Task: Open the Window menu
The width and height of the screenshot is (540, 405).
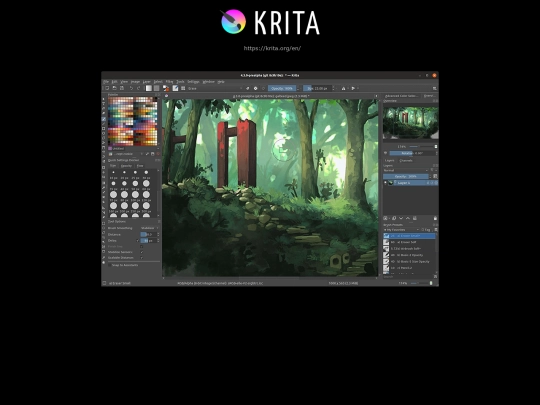Action: 209,82
